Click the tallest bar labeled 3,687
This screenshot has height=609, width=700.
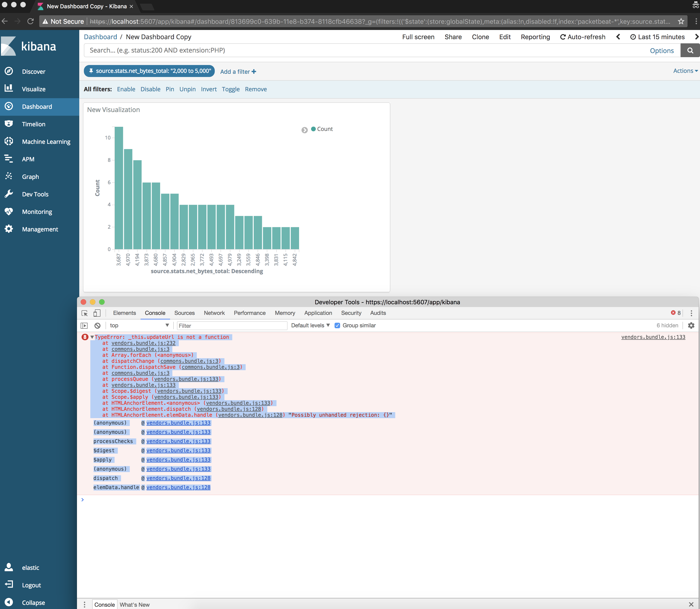pyautogui.click(x=118, y=188)
